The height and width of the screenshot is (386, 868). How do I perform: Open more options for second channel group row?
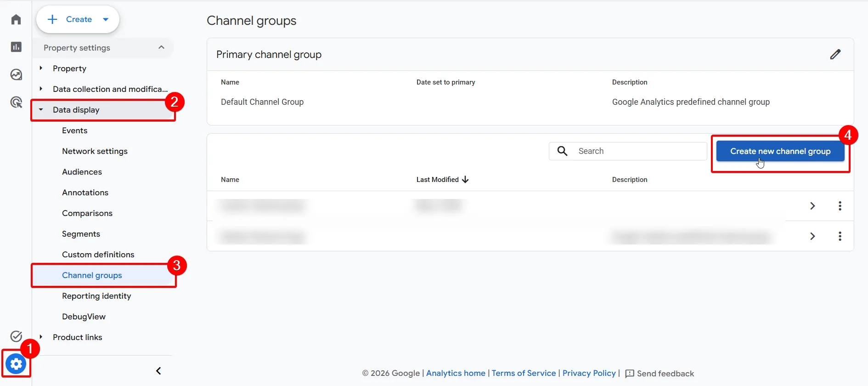pyautogui.click(x=840, y=236)
